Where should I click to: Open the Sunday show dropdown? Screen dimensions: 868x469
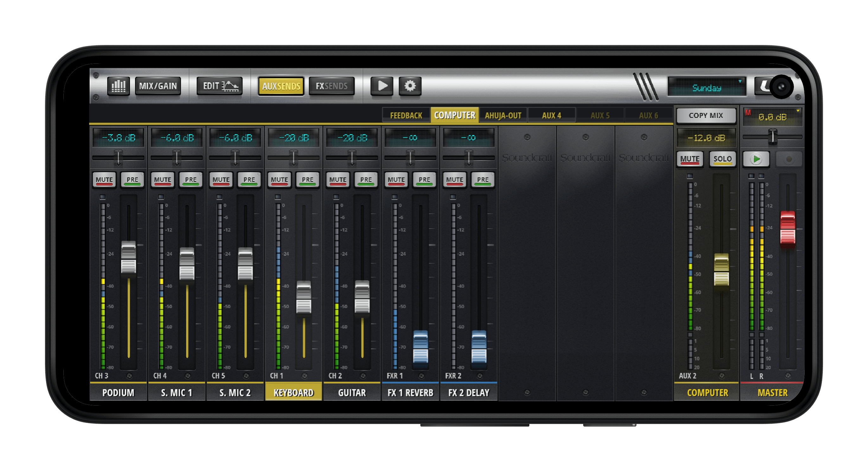click(707, 88)
